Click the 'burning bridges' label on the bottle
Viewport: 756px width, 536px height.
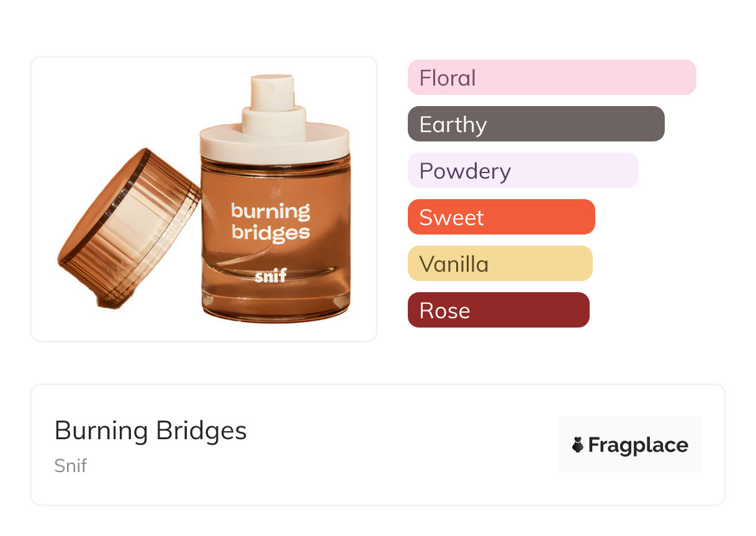[x=271, y=221]
